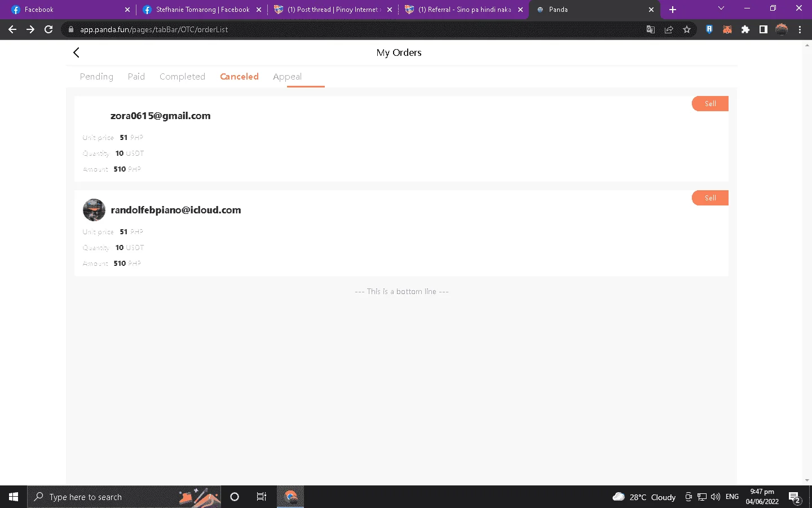Open the zora0615@gmail.com order

point(401,139)
